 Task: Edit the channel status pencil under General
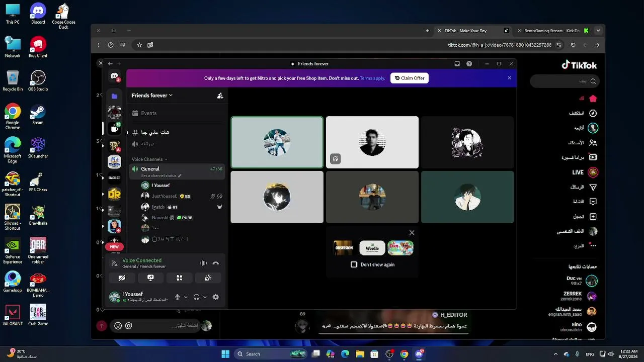point(180,175)
